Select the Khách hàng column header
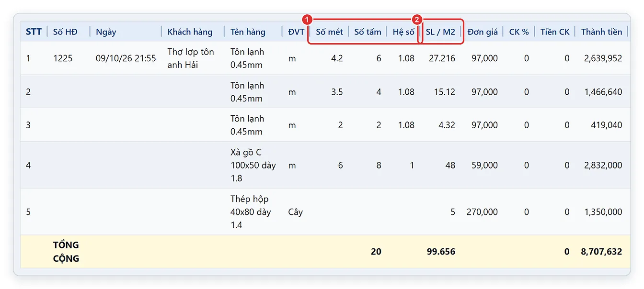This screenshot has width=644, height=289. pyautogui.click(x=190, y=32)
